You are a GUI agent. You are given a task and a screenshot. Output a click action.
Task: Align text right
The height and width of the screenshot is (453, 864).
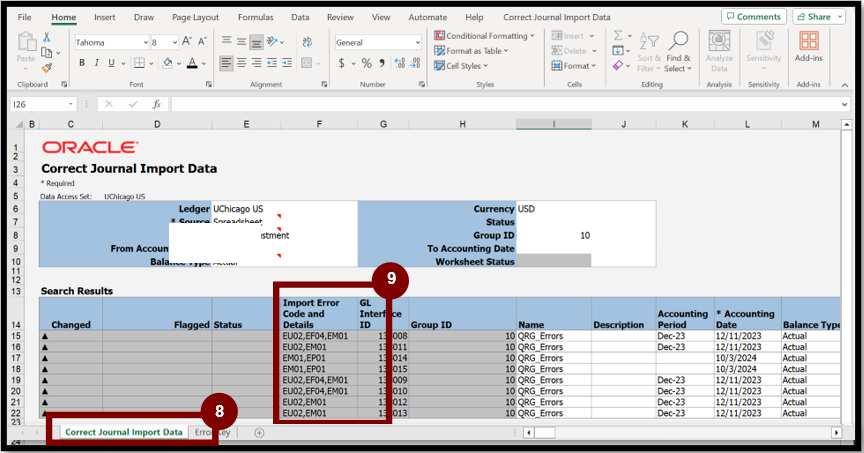(x=256, y=63)
